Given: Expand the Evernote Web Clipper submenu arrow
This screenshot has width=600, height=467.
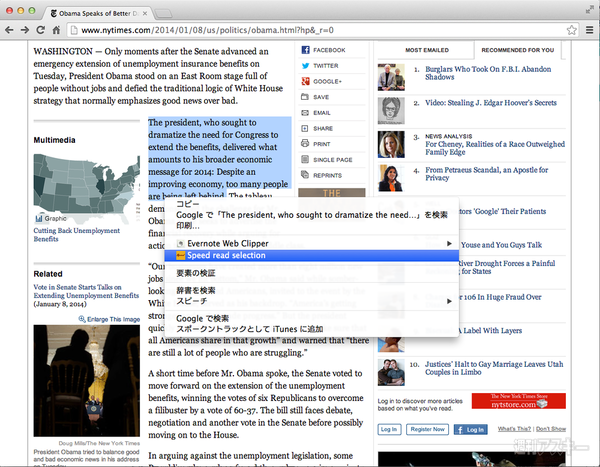Looking at the screenshot, I should click(x=449, y=243).
